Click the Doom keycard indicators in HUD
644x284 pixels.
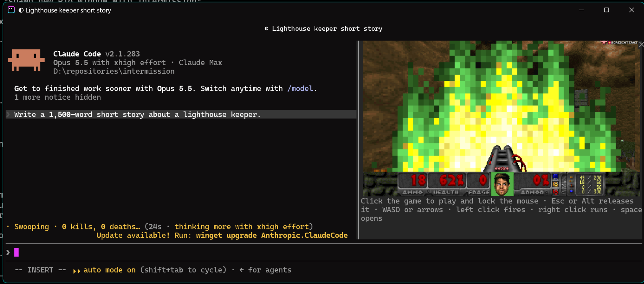coord(556,184)
